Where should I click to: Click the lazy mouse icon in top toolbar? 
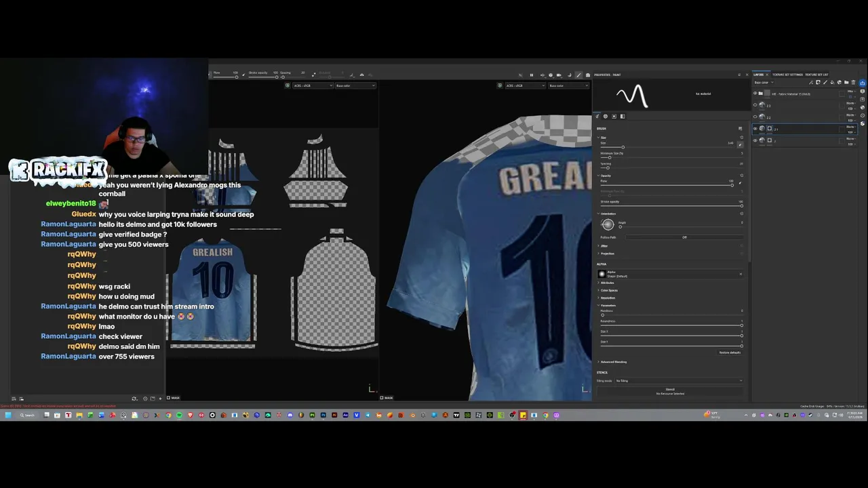[x=314, y=75]
